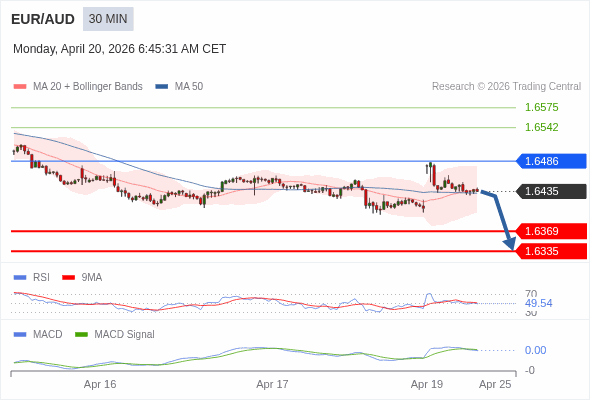Image resolution: width=590 pixels, height=400 pixels.
Task: Click the red 9MA legend swatch
Action: [x=68, y=278]
